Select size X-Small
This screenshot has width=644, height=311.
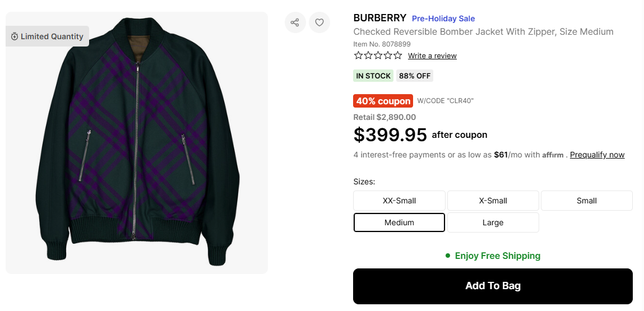[493, 201]
